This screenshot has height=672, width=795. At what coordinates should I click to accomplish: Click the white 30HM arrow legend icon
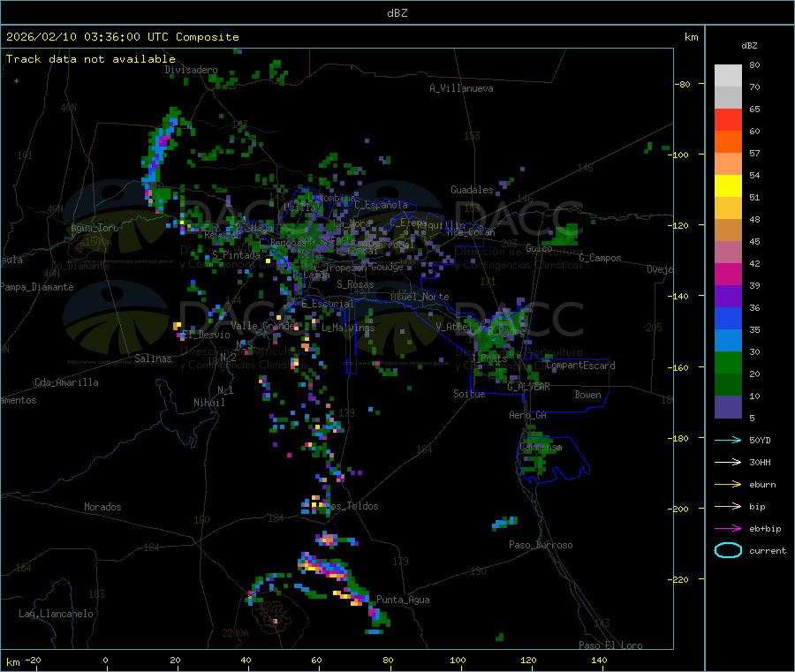click(728, 462)
